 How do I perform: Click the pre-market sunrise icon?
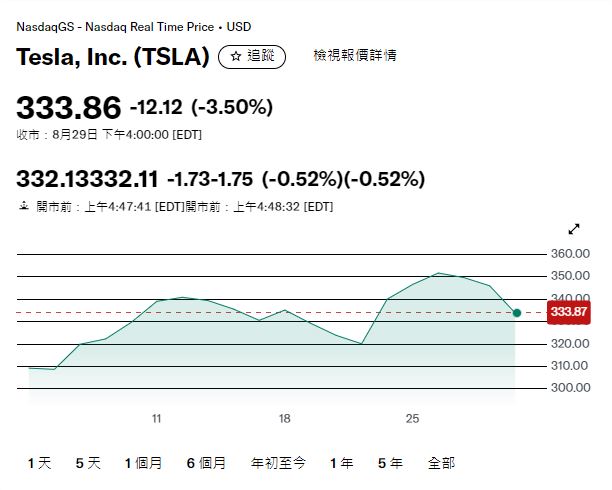coord(24,206)
